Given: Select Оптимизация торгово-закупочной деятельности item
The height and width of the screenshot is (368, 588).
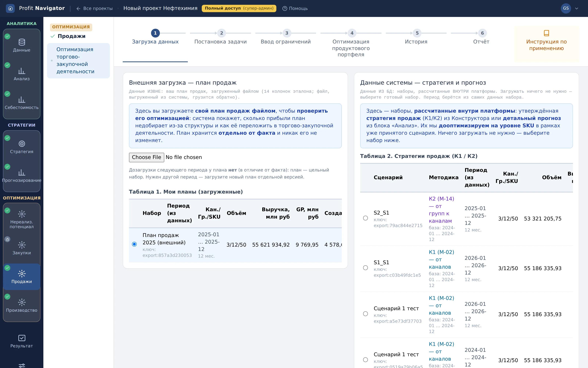Looking at the screenshot, I should [78, 61].
